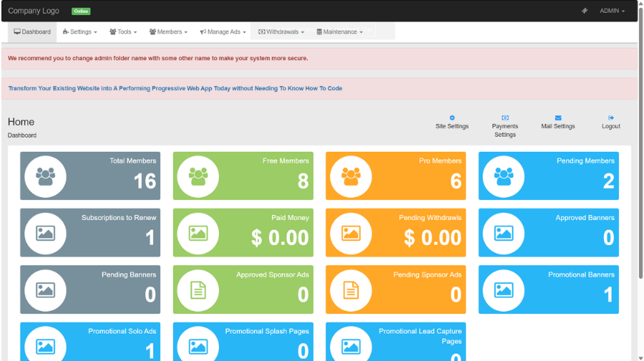
Task: Click the Logout text label
Action: (x=611, y=126)
